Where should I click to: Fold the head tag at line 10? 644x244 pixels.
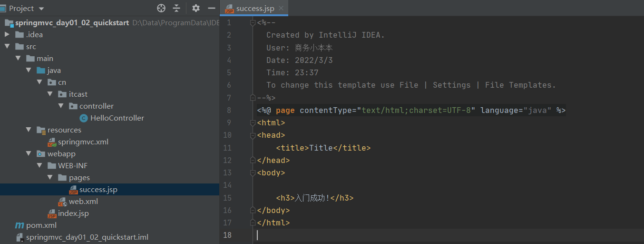pyautogui.click(x=253, y=135)
